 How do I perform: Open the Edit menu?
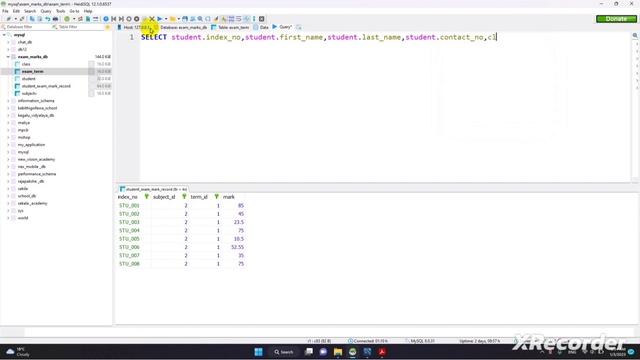[x=16, y=11]
